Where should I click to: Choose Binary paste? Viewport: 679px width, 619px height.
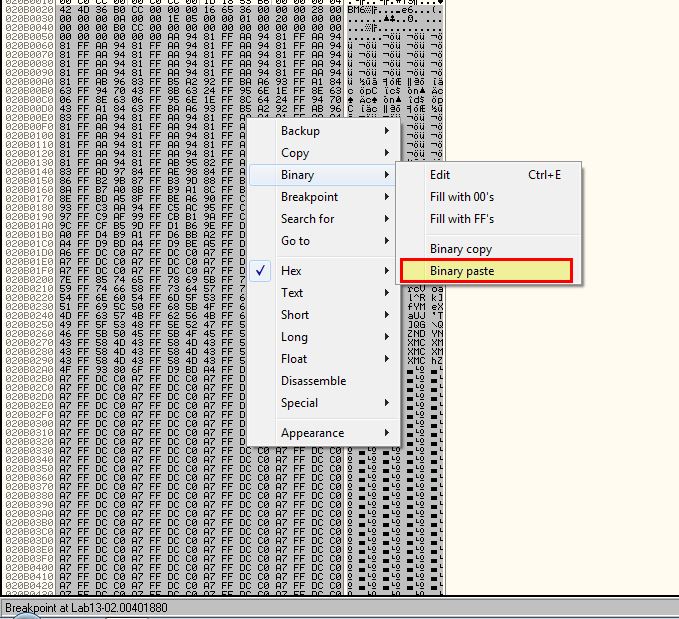click(x=487, y=271)
